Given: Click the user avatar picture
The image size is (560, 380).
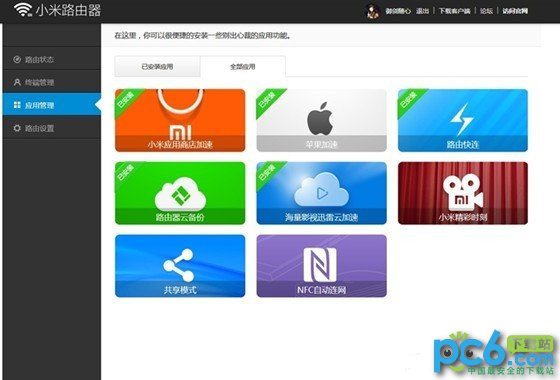Looking at the screenshot, I should 373,11.
